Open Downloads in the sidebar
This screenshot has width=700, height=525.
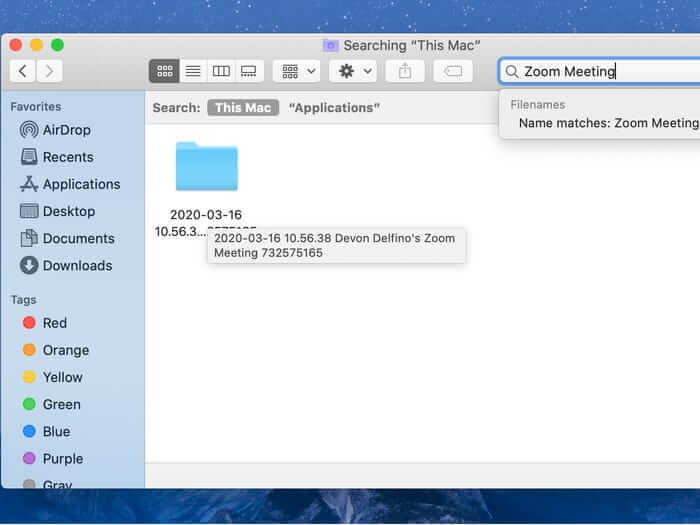[x=77, y=266]
